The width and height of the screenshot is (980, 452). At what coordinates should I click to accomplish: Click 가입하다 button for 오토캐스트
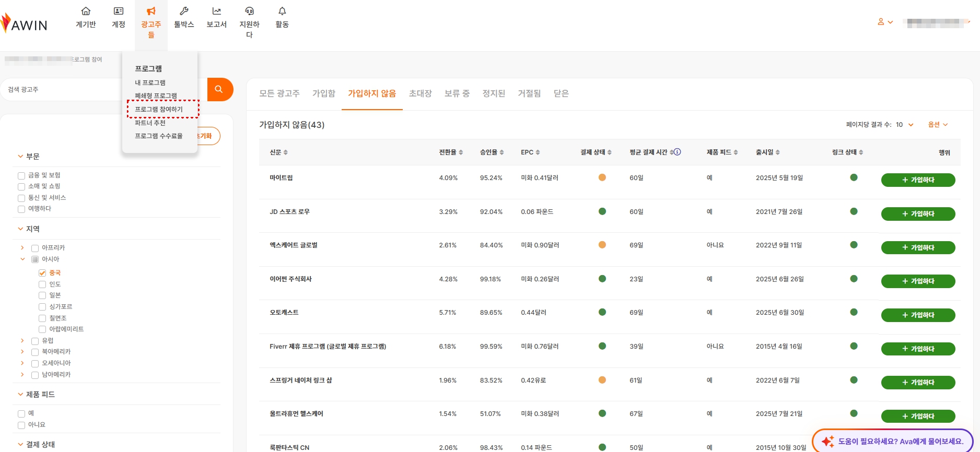point(918,315)
